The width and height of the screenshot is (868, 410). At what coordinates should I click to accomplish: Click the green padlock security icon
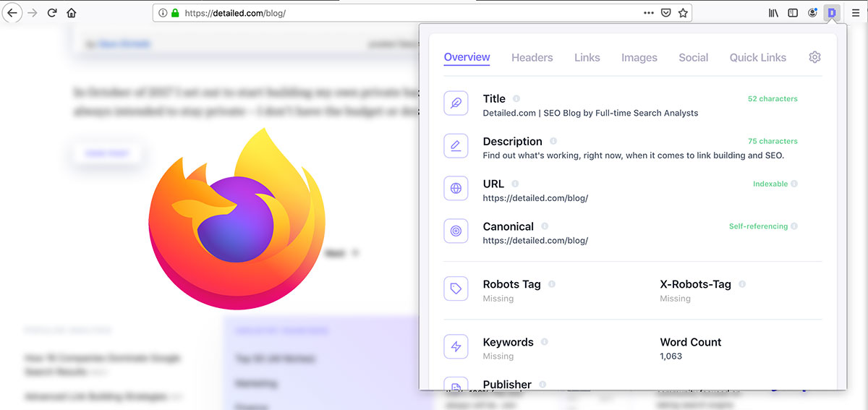click(x=175, y=13)
